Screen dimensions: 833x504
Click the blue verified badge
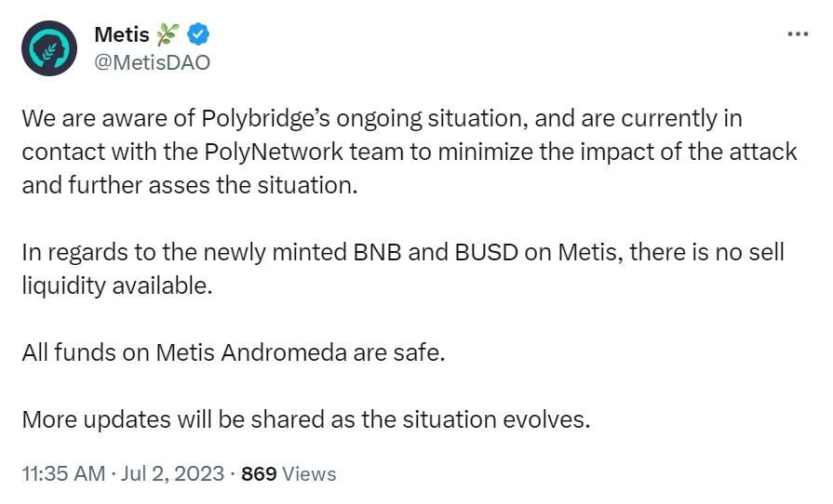(x=198, y=36)
